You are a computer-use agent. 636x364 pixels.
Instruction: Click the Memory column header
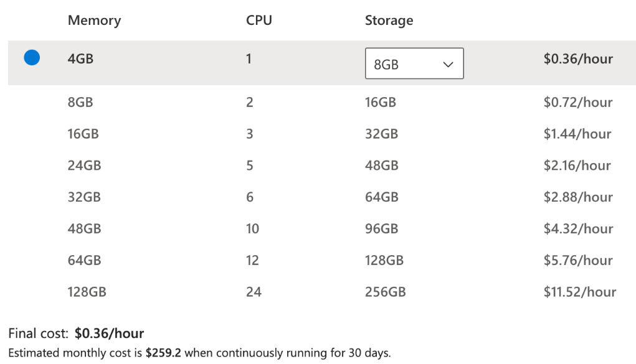pyautogui.click(x=94, y=21)
